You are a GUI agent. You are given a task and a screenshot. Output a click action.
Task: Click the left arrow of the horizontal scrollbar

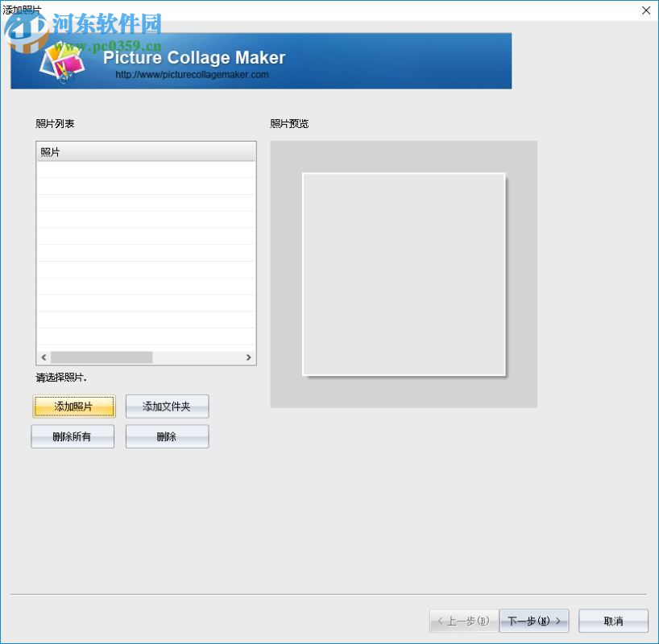(44, 357)
